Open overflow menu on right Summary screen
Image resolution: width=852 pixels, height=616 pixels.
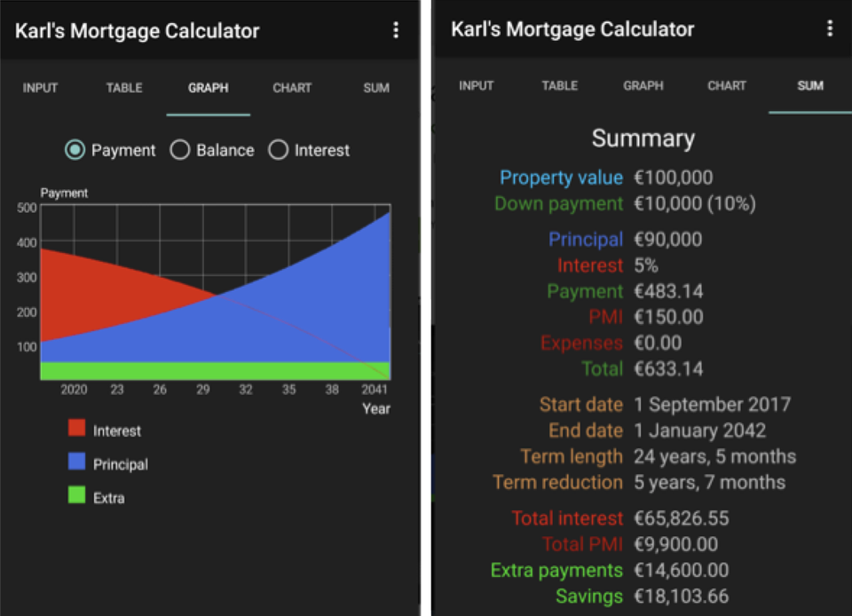click(x=829, y=28)
